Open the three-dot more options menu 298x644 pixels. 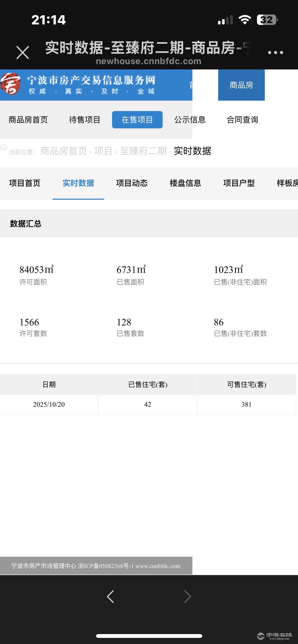click(275, 52)
